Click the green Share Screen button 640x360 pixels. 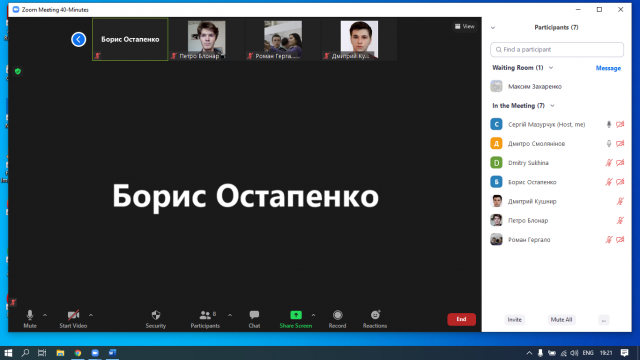pyautogui.click(x=296, y=319)
